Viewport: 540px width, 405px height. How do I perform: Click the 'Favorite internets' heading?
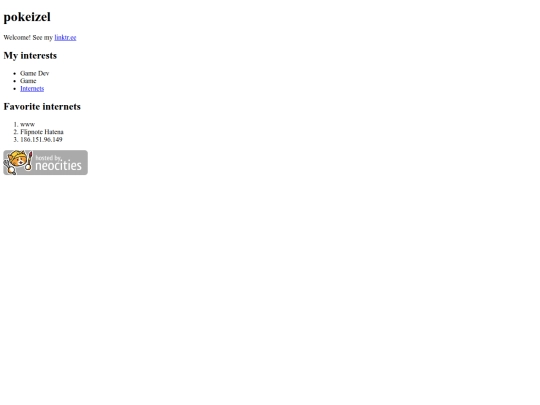click(42, 106)
